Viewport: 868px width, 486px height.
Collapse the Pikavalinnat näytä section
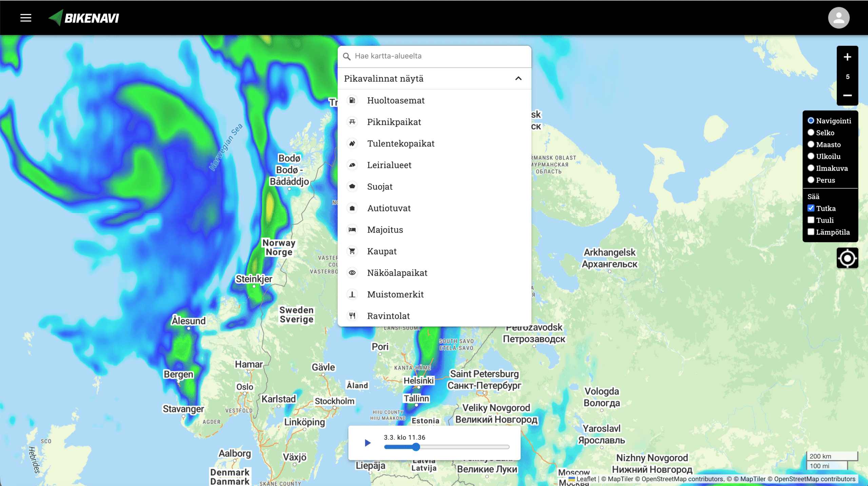pos(518,79)
